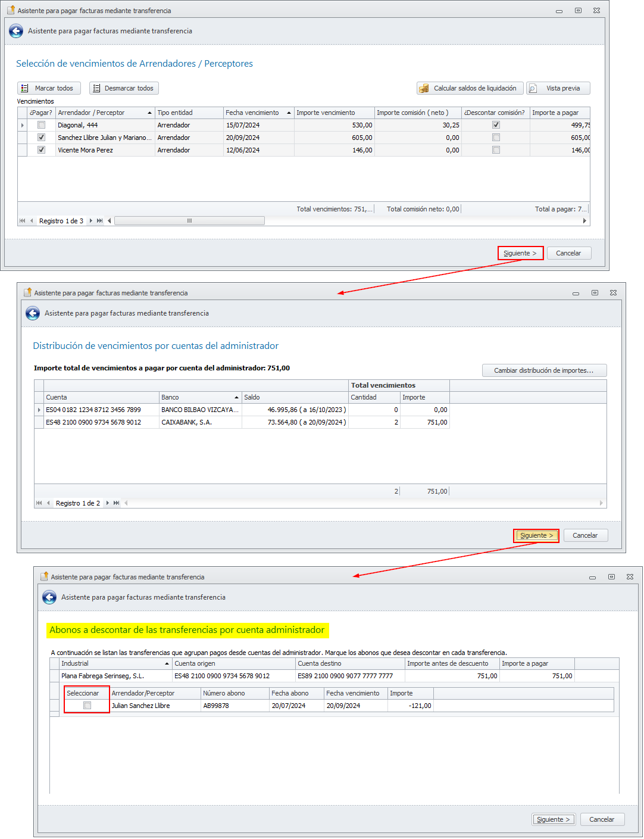Click BANCO BILBAO VIZCAYA cell
644x839 pixels.
point(200,410)
